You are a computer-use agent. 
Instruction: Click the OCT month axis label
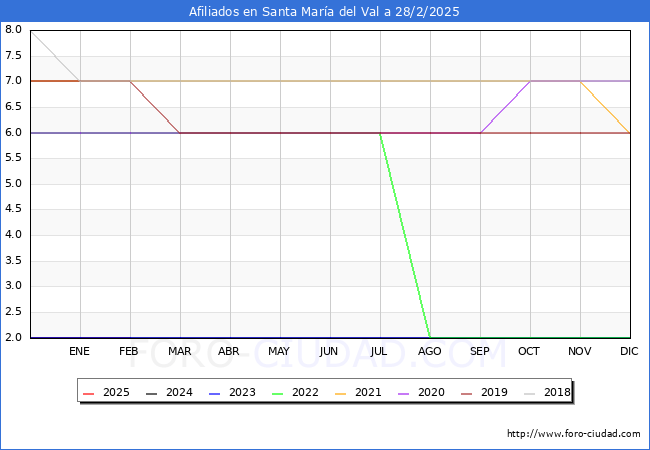[529, 351]
